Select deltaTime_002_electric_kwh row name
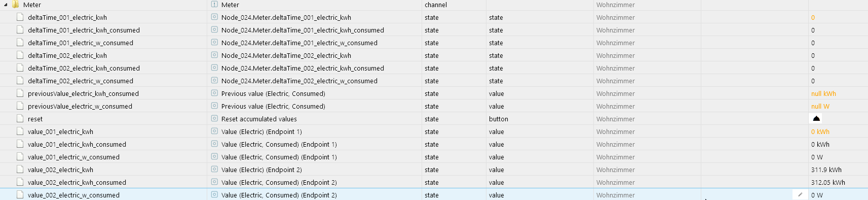 tap(67, 56)
